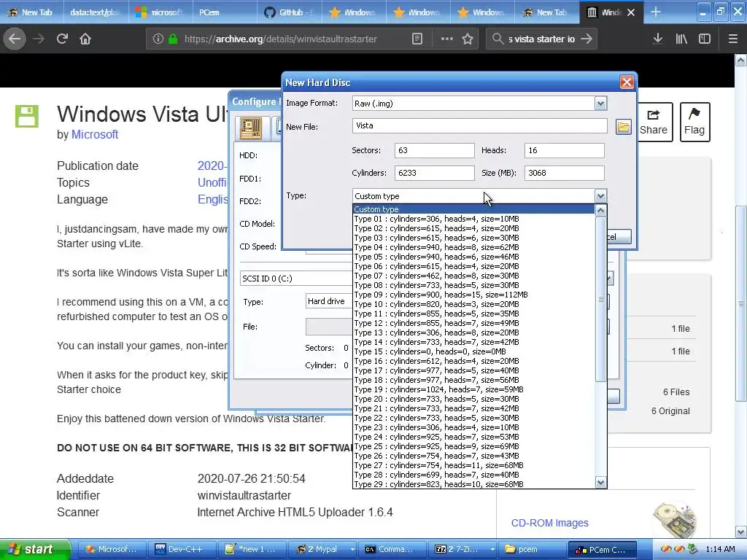Viewport: 747px width, 560px height.
Task: Open the 2 Mypal taskbar group
Action: [322, 550]
